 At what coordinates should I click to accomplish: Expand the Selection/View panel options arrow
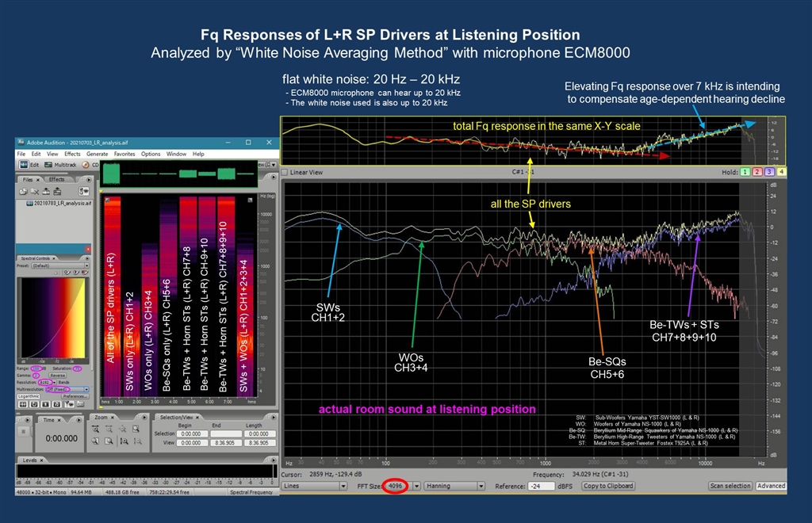[x=274, y=417]
